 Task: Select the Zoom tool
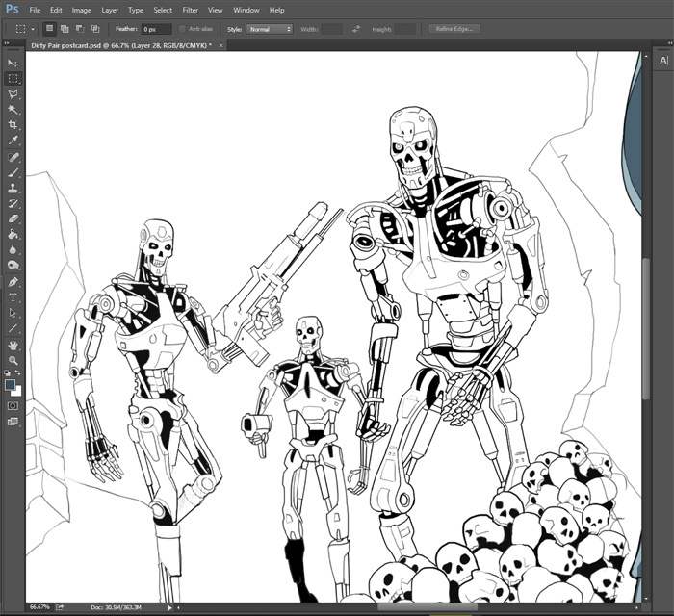[x=13, y=360]
